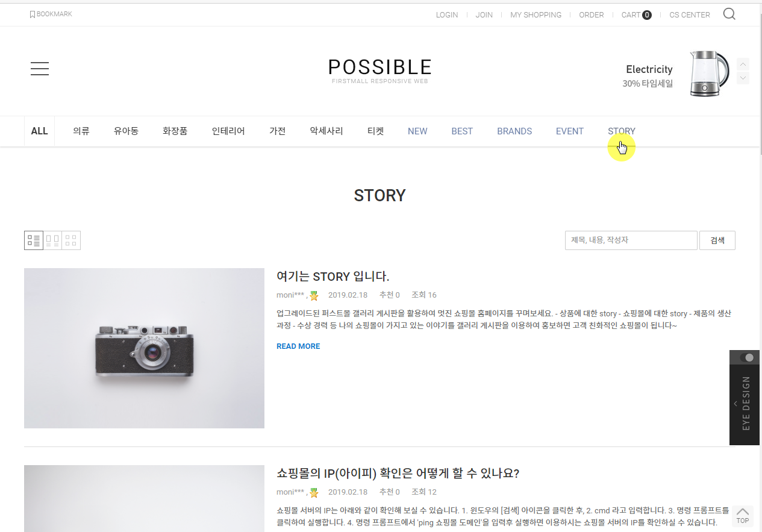Switch to grid view layout icon
The width and height of the screenshot is (762, 532).
pos(71,240)
